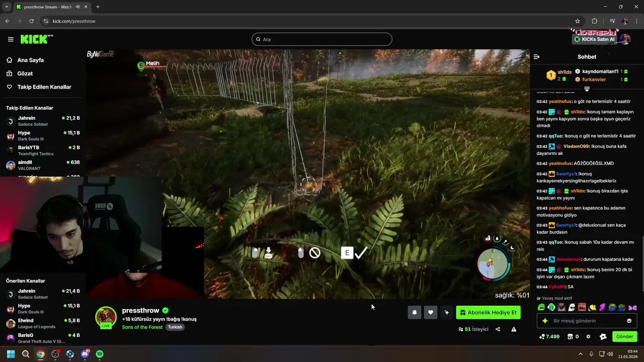644x362 pixels.
Task: Click username Swortyz1 in 03:43 message
Action: 566,225
